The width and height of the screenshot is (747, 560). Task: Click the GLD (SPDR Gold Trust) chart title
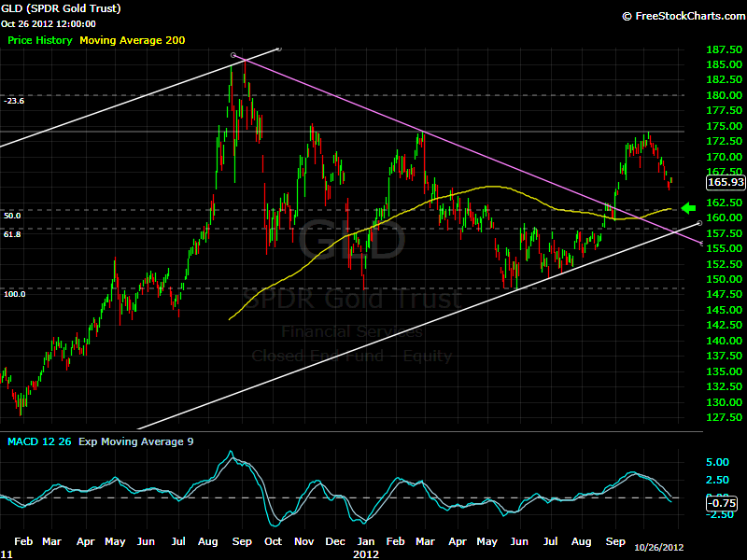pos(61,8)
